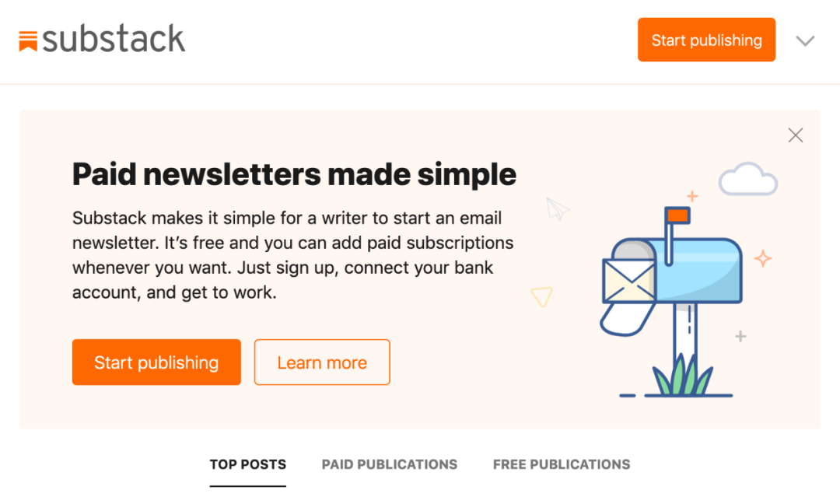Open the Learn more link
Image resolution: width=840 pixels, height=504 pixels.
(322, 362)
